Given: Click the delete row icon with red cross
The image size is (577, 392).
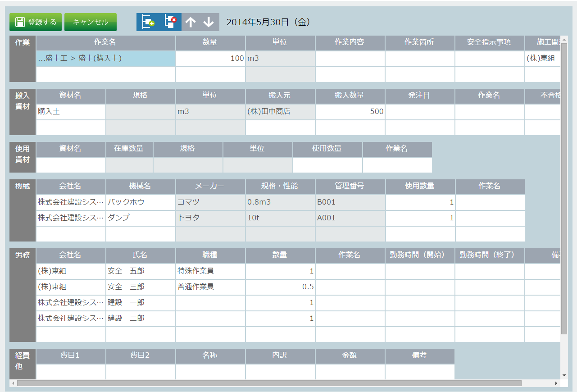Looking at the screenshot, I should [x=170, y=22].
